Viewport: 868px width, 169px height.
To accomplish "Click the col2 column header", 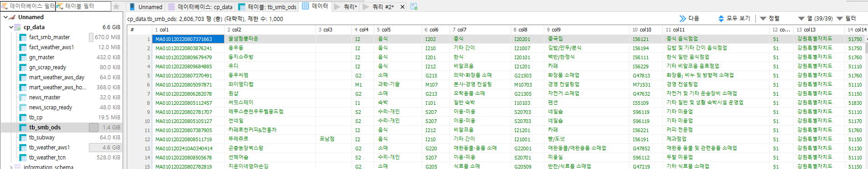I will (x=270, y=30).
